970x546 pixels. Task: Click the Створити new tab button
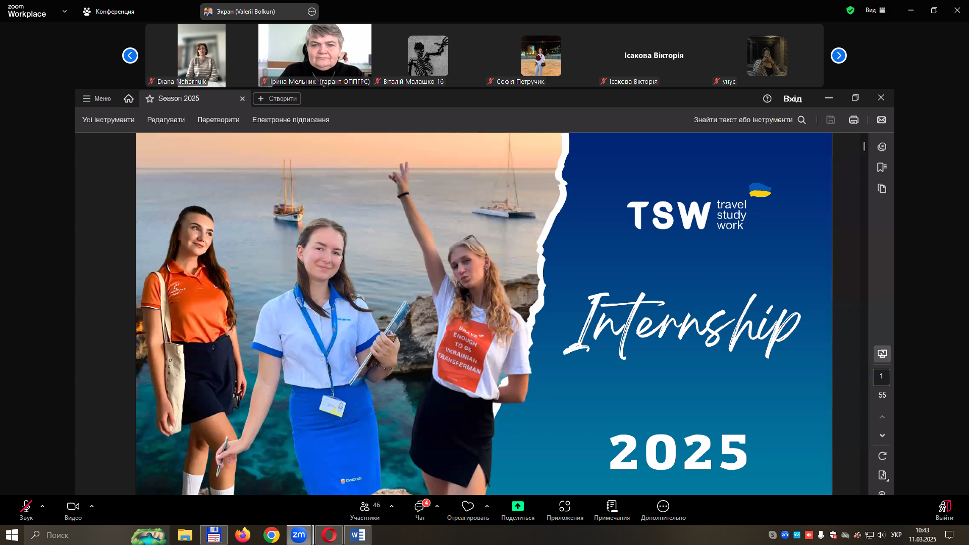coord(277,98)
